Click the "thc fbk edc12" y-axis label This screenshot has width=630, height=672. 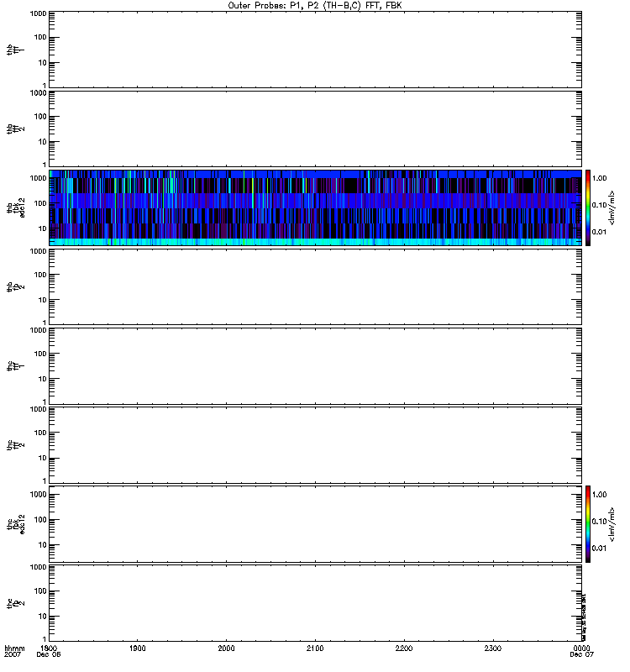pyautogui.click(x=15, y=524)
